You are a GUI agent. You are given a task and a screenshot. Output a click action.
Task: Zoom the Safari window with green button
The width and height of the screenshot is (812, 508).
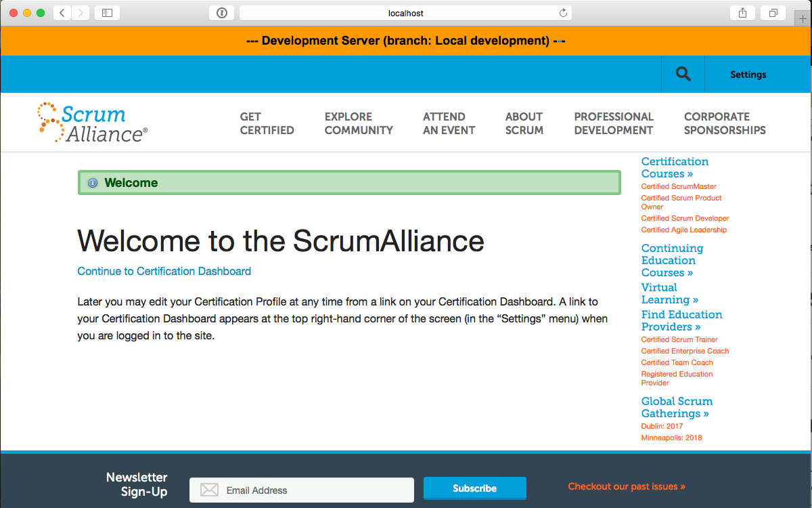41,13
